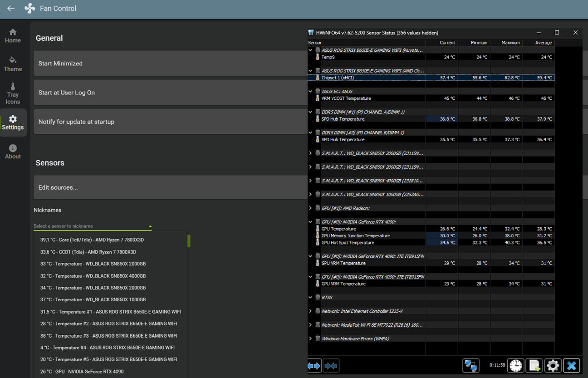The image size is (588, 378).
Task: Select Temperature #5 ASUS ROG STRIX sensor
Action: pyautogui.click(x=111, y=359)
